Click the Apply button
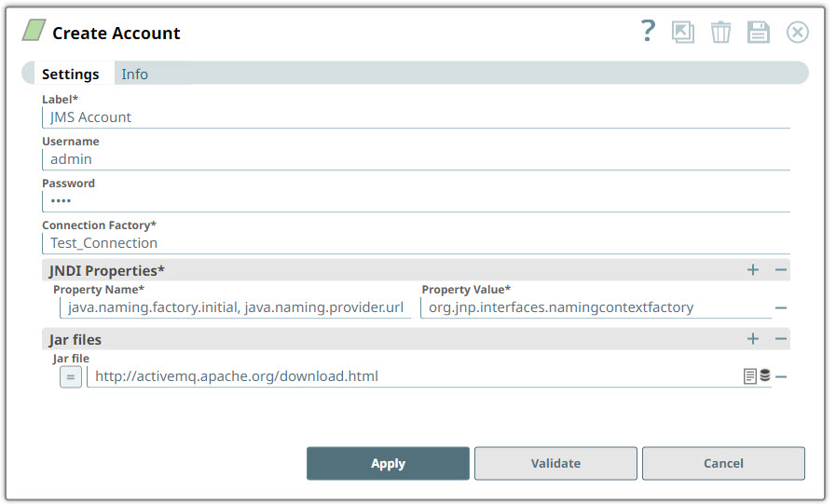 [388, 464]
